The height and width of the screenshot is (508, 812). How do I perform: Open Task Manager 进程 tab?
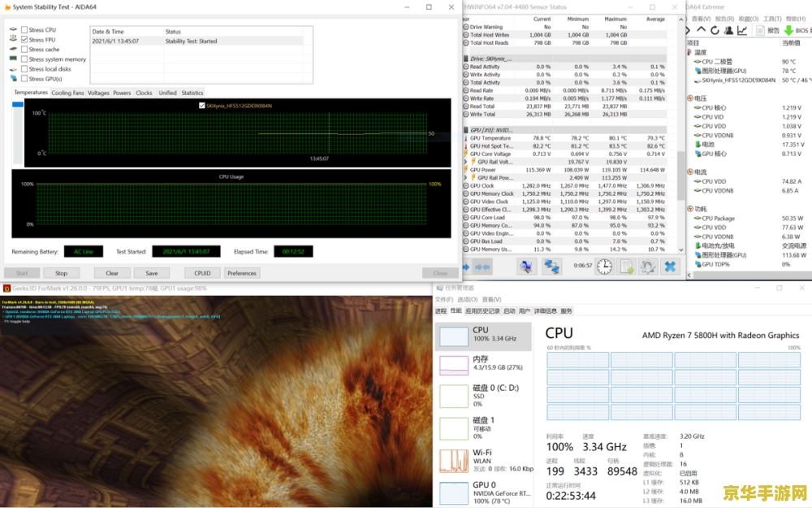click(441, 311)
